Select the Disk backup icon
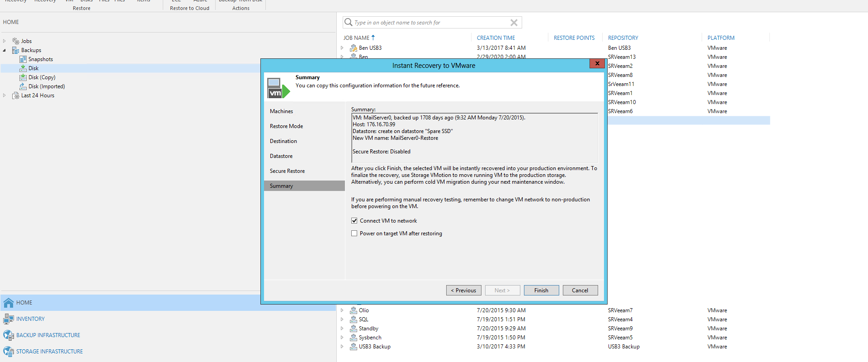868x362 pixels. point(23,68)
